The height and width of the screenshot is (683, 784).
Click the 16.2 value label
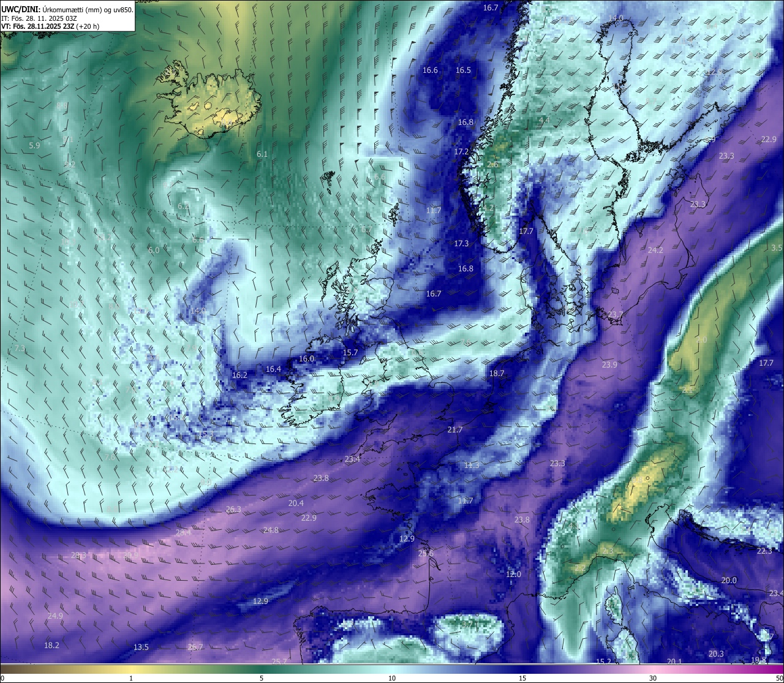point(239,375)
